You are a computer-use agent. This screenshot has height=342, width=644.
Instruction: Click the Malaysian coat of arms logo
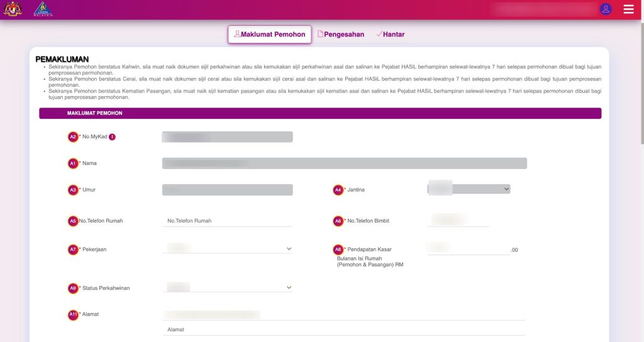click(13, 9)
